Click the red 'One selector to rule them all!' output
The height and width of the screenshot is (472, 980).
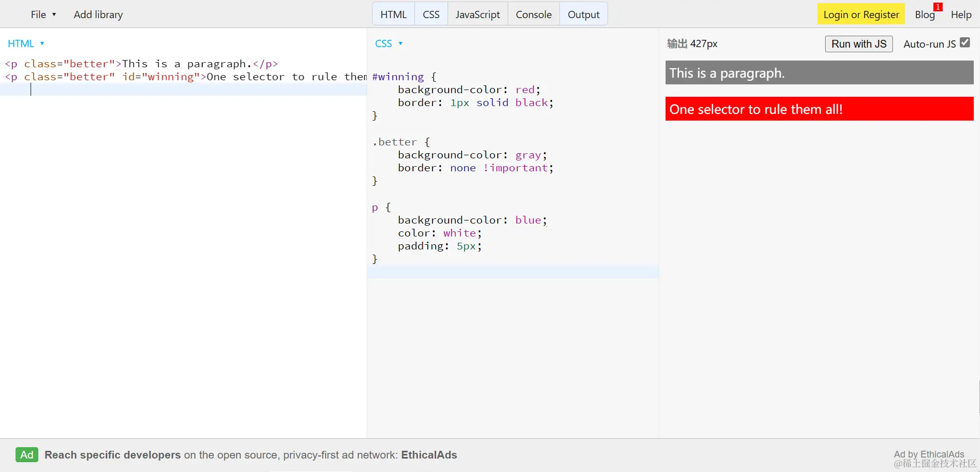coord(819,109)
